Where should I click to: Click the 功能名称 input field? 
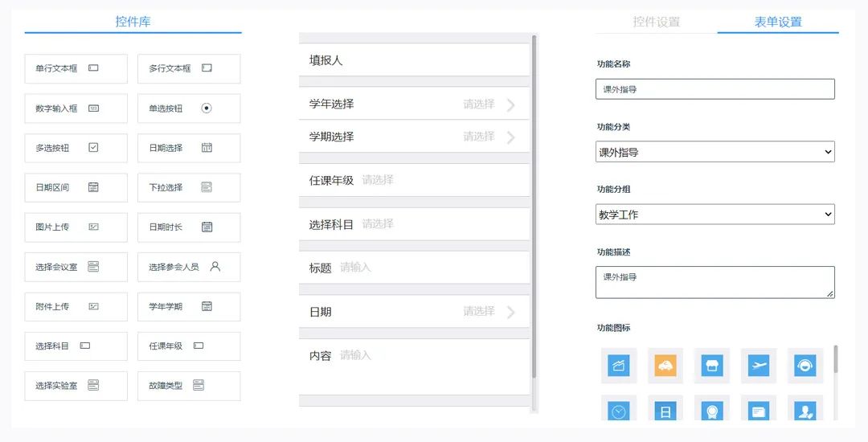pos(715,89)
